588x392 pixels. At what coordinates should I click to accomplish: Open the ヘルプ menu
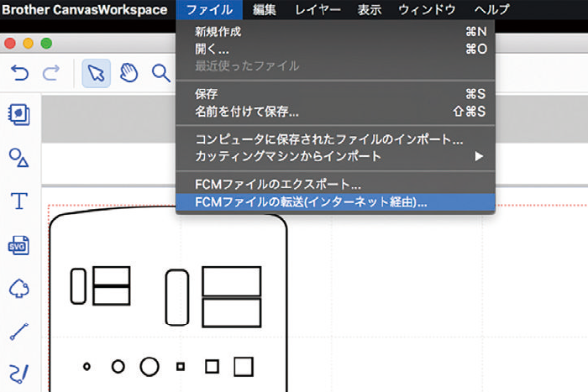tap(491, 10)
